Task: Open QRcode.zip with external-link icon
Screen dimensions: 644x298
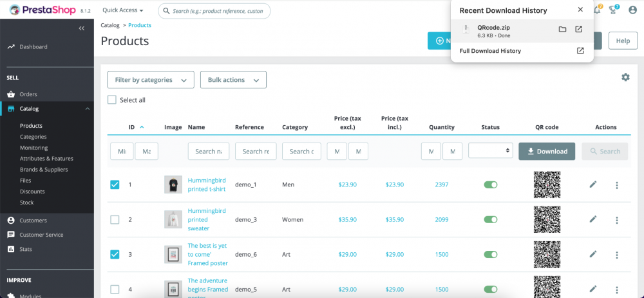Action: (x=578, y=29)
